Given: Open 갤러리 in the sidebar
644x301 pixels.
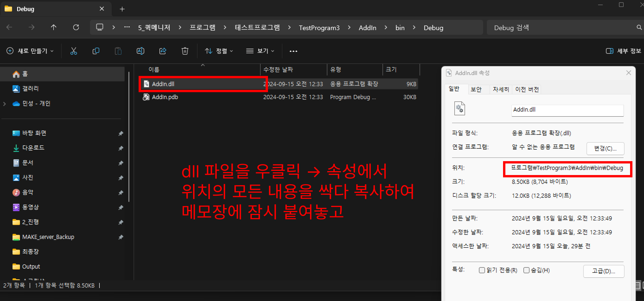Looking at the screenshot, I should [63, 89].
